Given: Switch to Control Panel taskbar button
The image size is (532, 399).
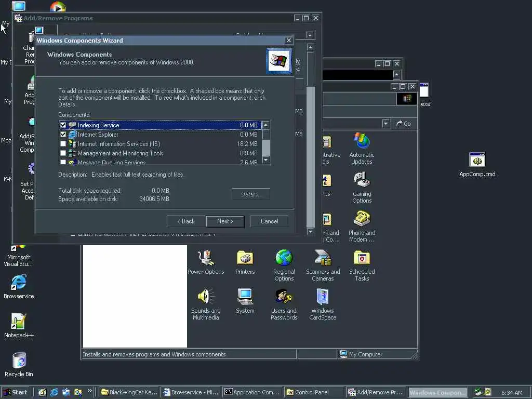Looking at the screenshot, I should tap(314, 392).
